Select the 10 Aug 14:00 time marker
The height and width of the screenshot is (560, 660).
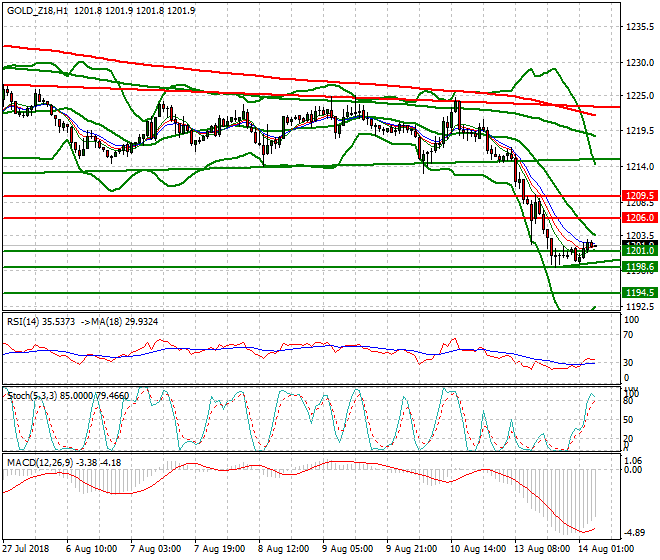[476, 549]
